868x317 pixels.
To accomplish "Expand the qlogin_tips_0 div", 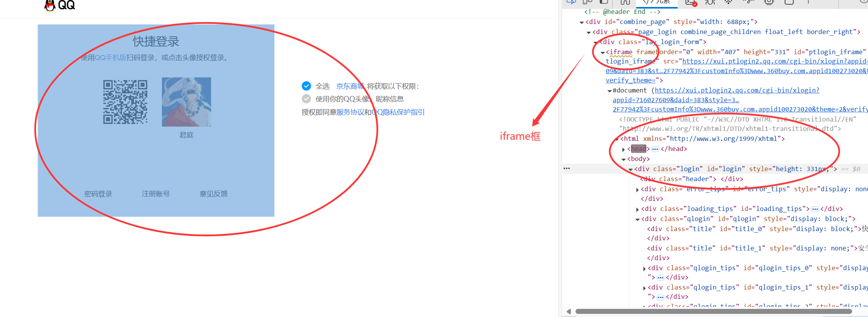I will (644, 269).
